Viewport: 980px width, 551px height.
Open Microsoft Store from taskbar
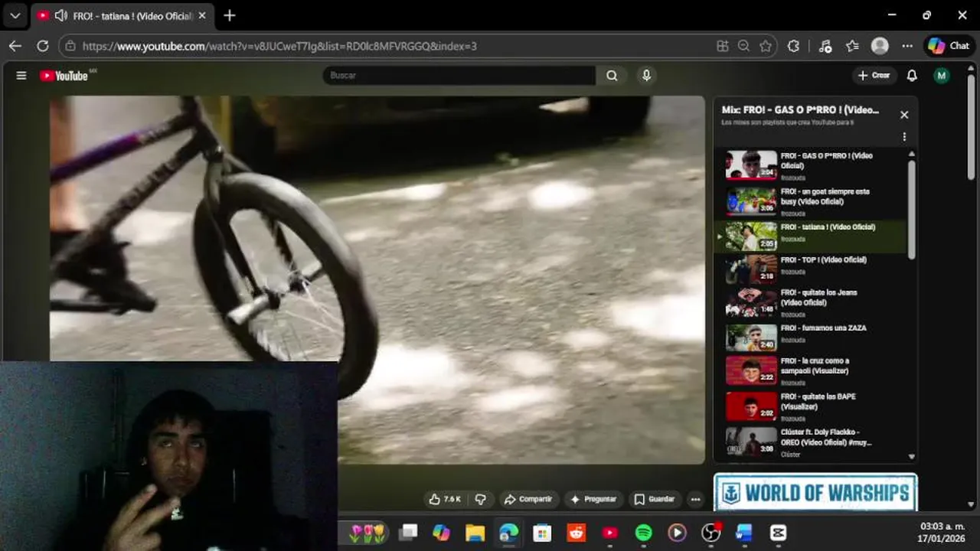click(542, 533)
